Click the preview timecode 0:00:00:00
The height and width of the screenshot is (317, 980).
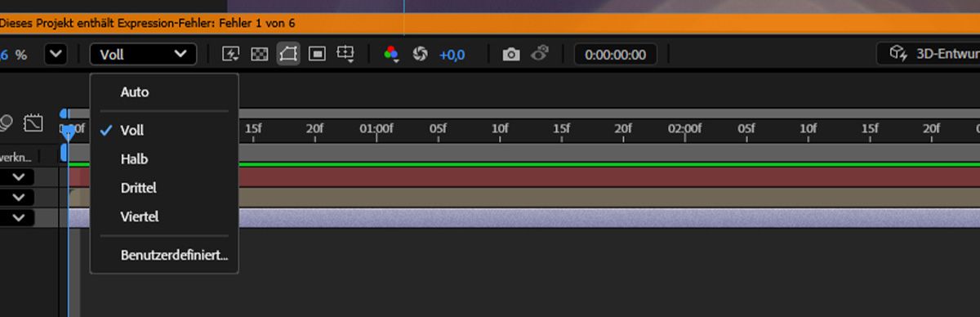click(x=616, y=55)
